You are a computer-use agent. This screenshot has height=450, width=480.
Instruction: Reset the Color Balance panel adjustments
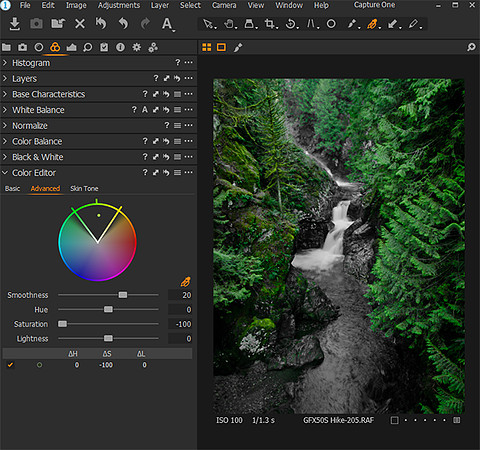pyautogui.click(x=166, y=141)
